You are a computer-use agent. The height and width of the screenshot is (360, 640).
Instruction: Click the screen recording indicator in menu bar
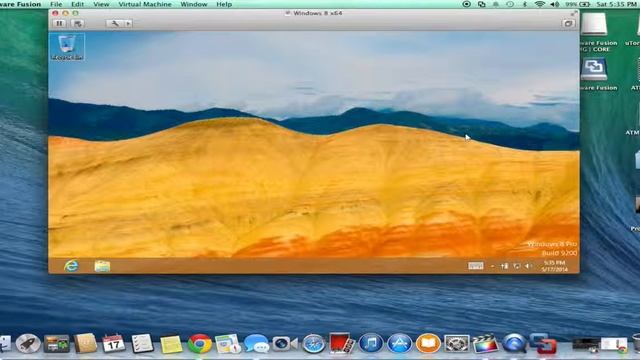pos(467,4)
